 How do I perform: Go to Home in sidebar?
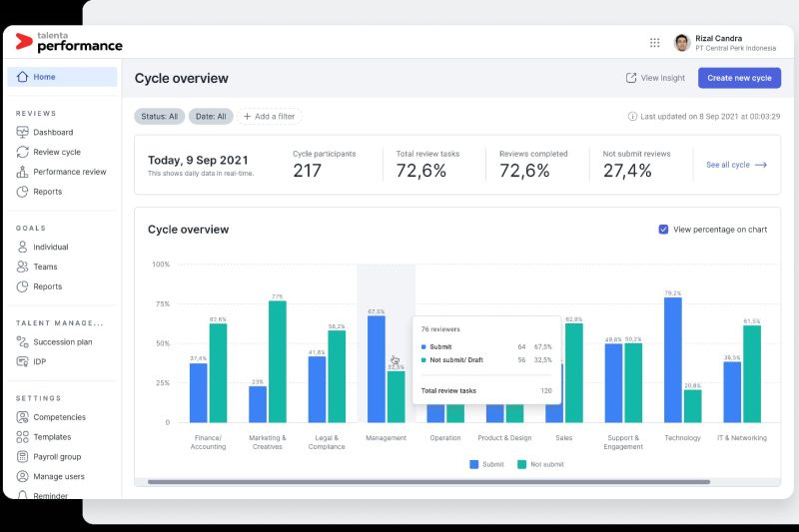(x=62, y=77)
